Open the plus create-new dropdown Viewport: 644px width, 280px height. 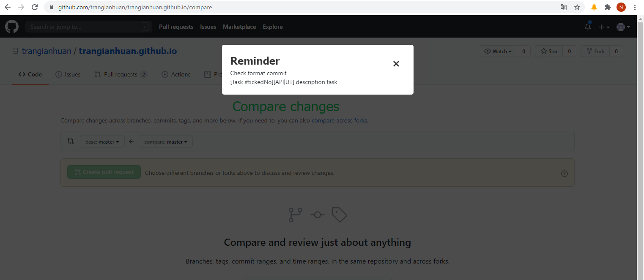tap(604, 27)
